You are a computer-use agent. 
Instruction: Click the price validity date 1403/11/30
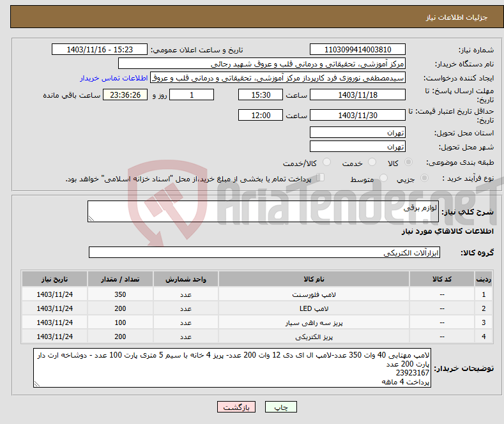358,115
